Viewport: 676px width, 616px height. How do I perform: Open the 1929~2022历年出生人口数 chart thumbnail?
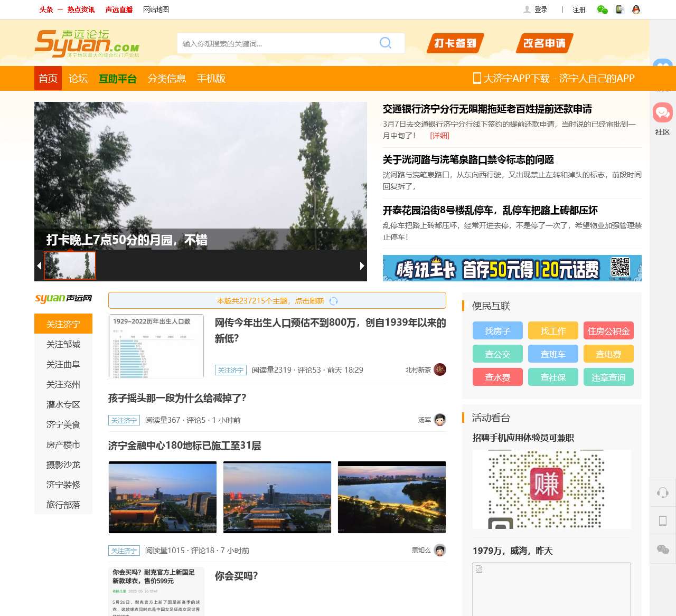point(156,347)
